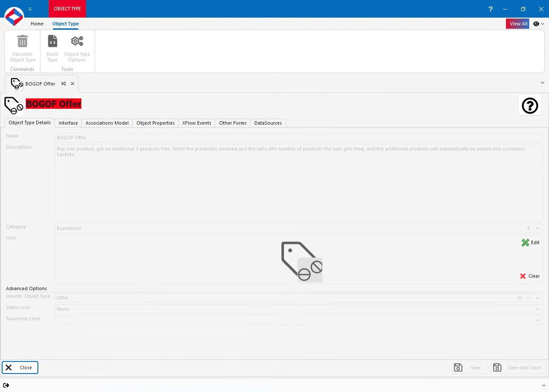Click the plus icon to add a Category
Image resolution: width=549 pixels, height=392 pixels.
[x=528, y=228]
